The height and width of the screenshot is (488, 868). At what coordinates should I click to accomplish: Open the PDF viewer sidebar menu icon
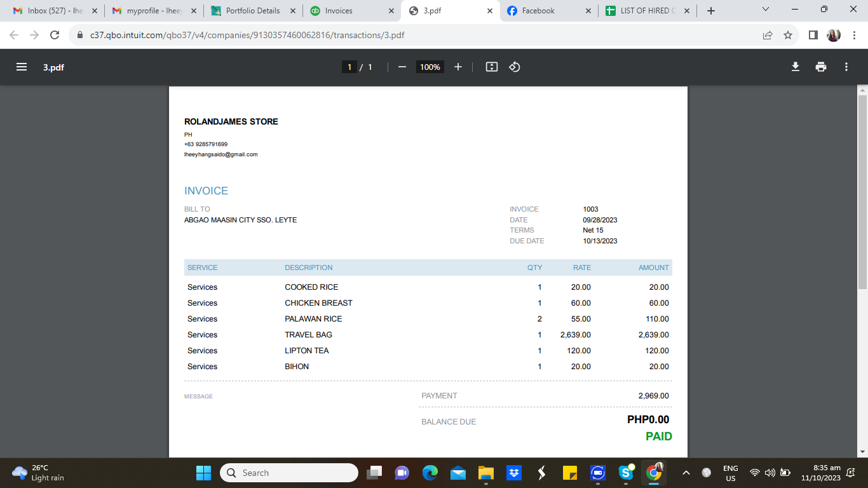22,67
